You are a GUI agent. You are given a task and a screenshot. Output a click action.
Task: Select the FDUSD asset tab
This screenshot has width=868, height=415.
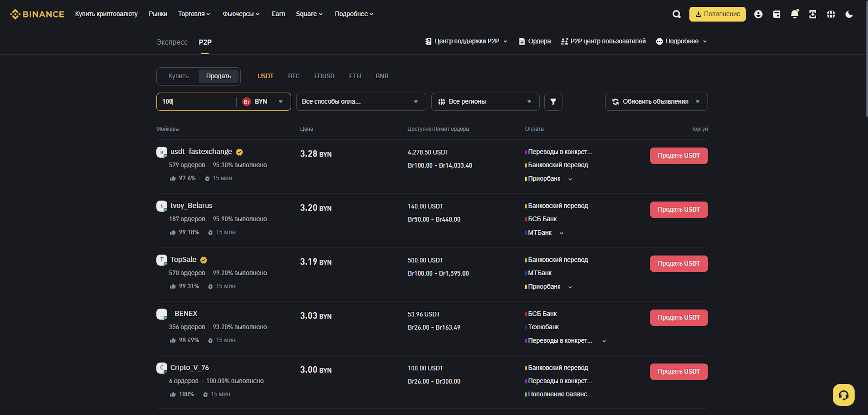click(324, 76)
